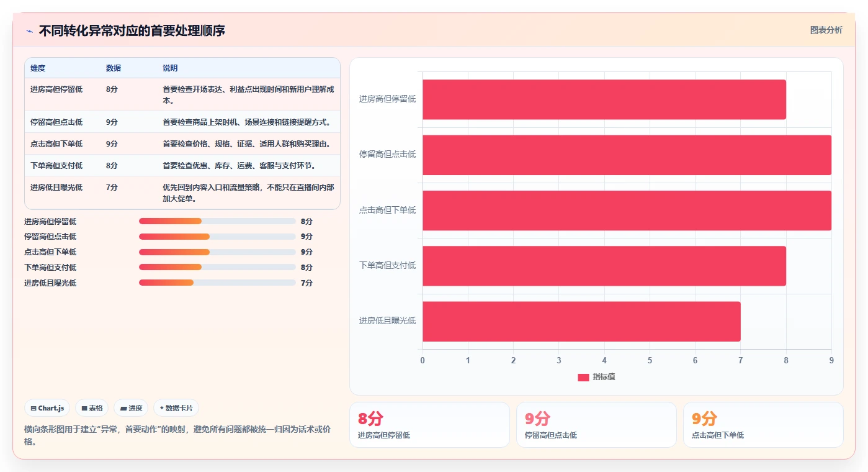868x472 pixels.
Task: Click the 下单高但支付低 progress bar
Action: [217, 268]
